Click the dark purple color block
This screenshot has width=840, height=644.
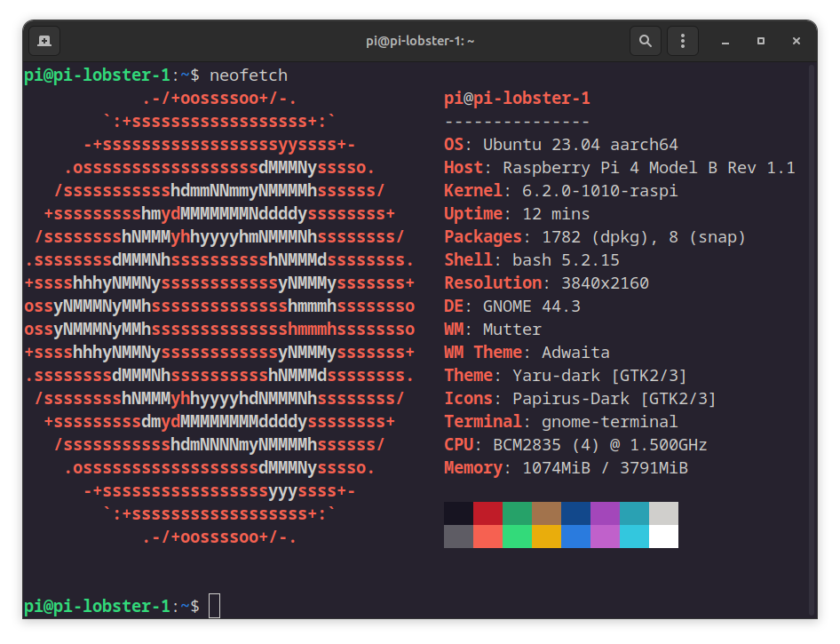[605, 513]
